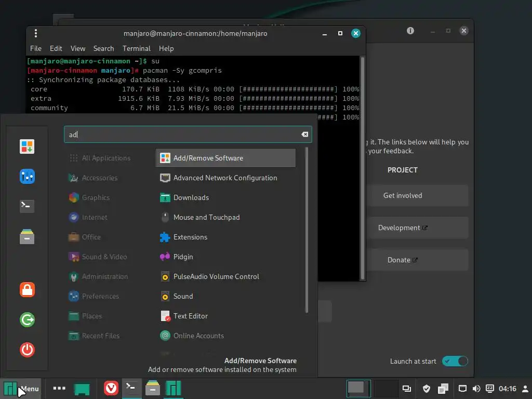Open Online Accounts

(225, 336)
